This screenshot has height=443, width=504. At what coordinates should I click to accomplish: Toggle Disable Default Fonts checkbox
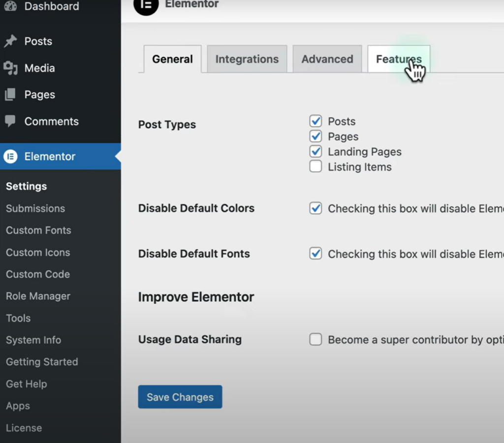tap(315, 253)
